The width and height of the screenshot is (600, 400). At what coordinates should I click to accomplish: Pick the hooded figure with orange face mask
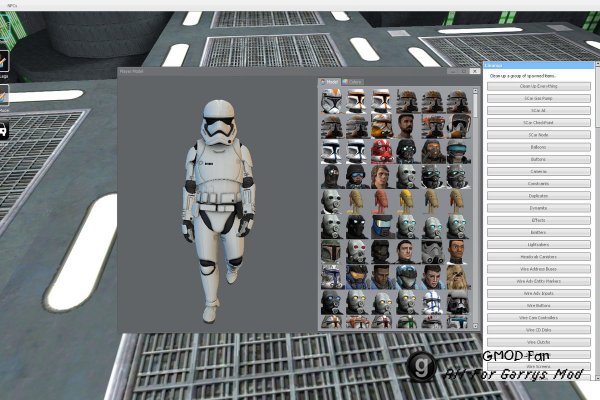pyautogui.click(x=432, y=152)
